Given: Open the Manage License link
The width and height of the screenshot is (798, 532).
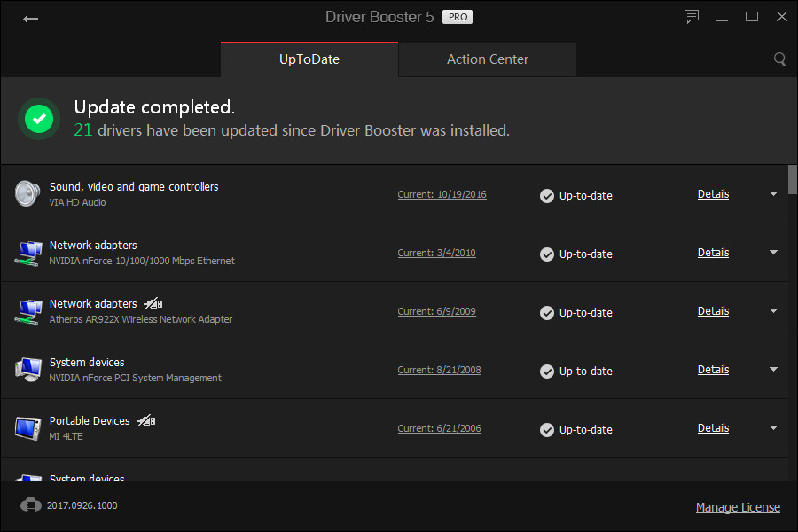Looking at the screenshot, I should (x=738, y=507).
